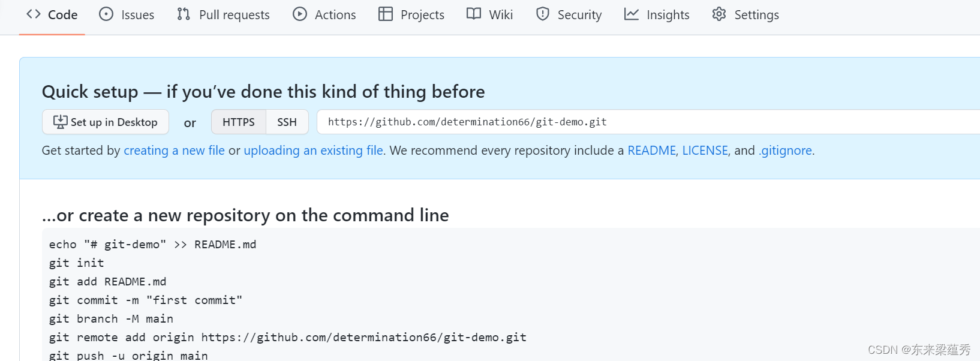
Task: Click the Code tab icon
Action: tap(33, 14)
